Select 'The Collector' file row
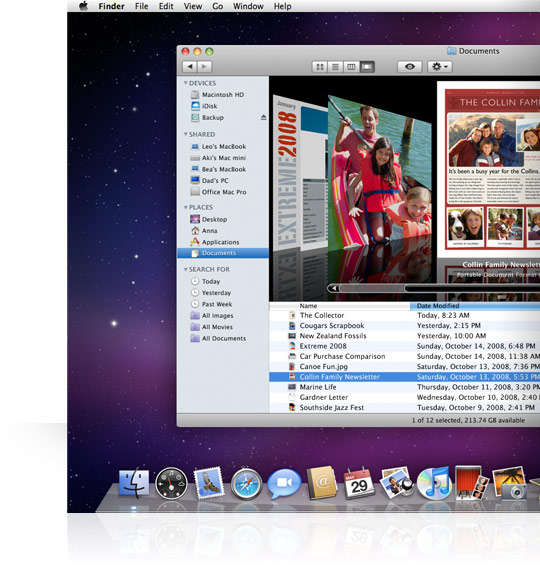 click(404, 315)
